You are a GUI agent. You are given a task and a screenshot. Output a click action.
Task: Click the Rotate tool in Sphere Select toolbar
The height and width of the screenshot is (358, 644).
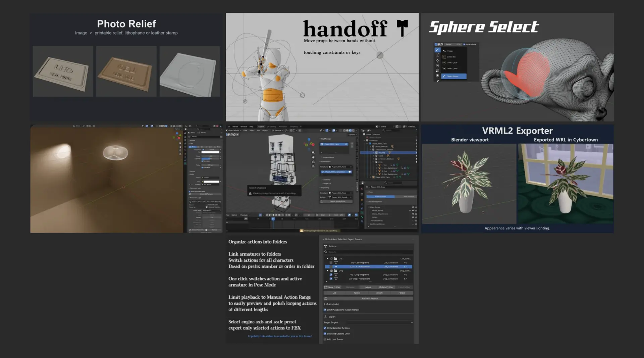pos(437,66)
